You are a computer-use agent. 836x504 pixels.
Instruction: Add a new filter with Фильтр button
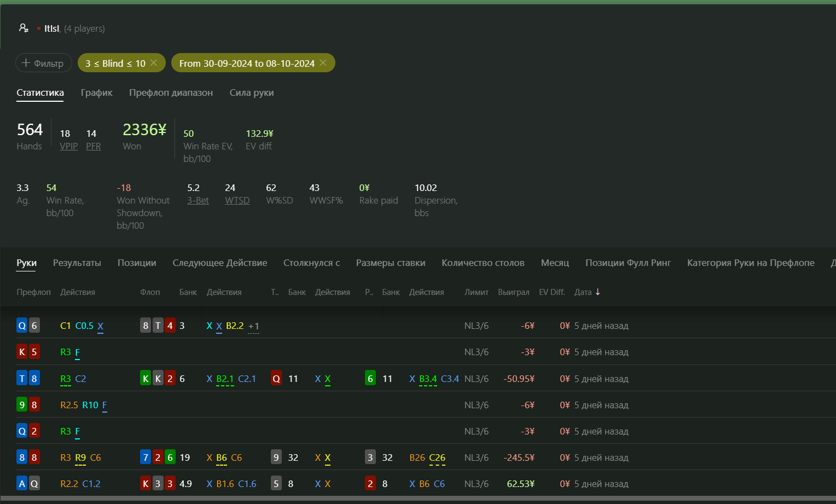(43, 63)
